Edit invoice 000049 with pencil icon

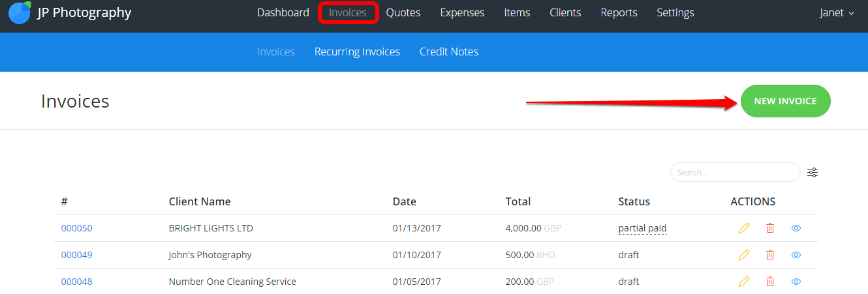point(743,255)
